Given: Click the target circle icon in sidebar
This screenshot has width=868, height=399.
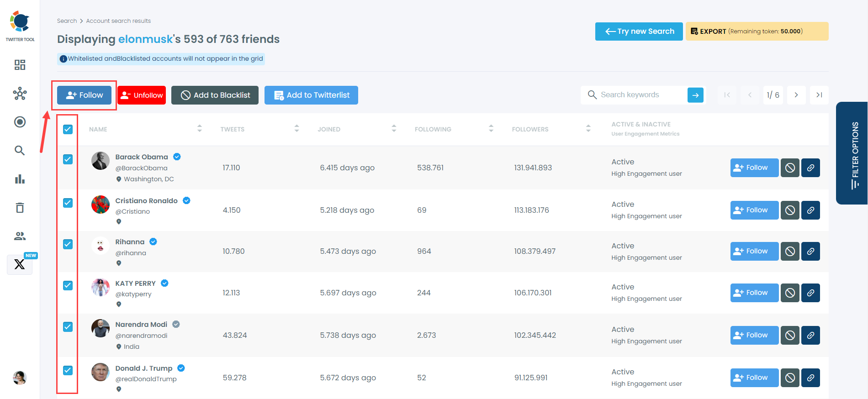Looking at the screenshot, I should click(x=20, y=122).
